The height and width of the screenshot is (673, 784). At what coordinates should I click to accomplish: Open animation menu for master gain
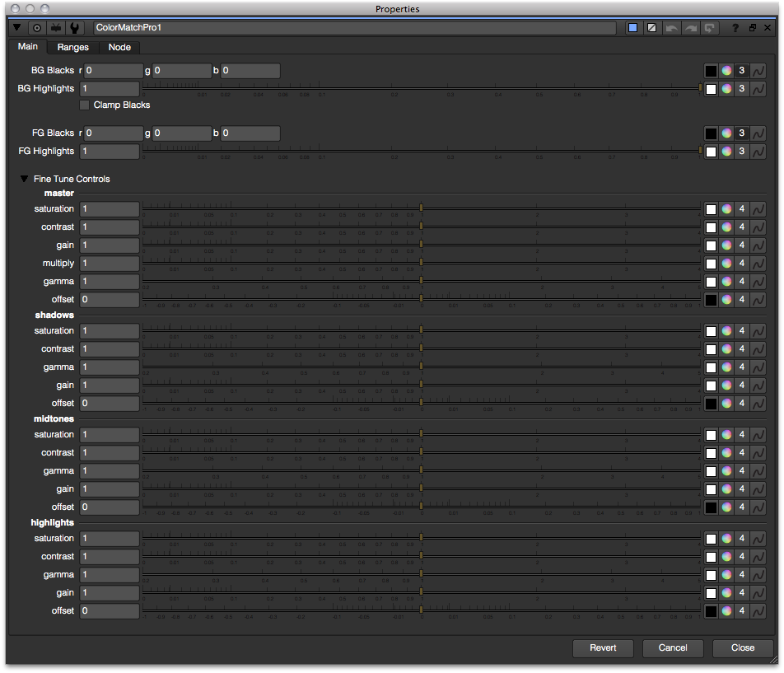(758, 245)
